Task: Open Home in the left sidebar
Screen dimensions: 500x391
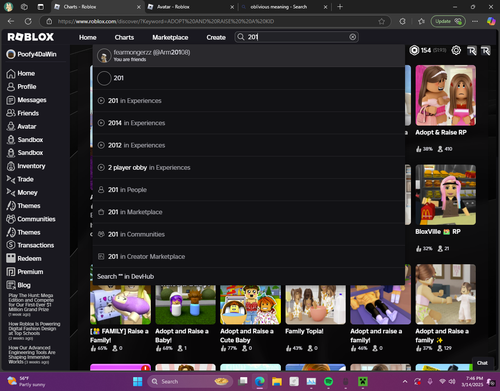Action: click(21, 73)
